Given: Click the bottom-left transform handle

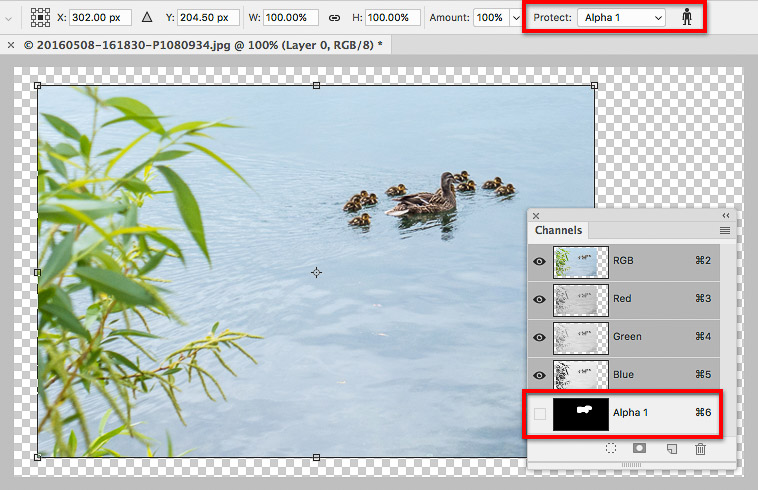Looking at the screenshot, I should tap(38, 457).
